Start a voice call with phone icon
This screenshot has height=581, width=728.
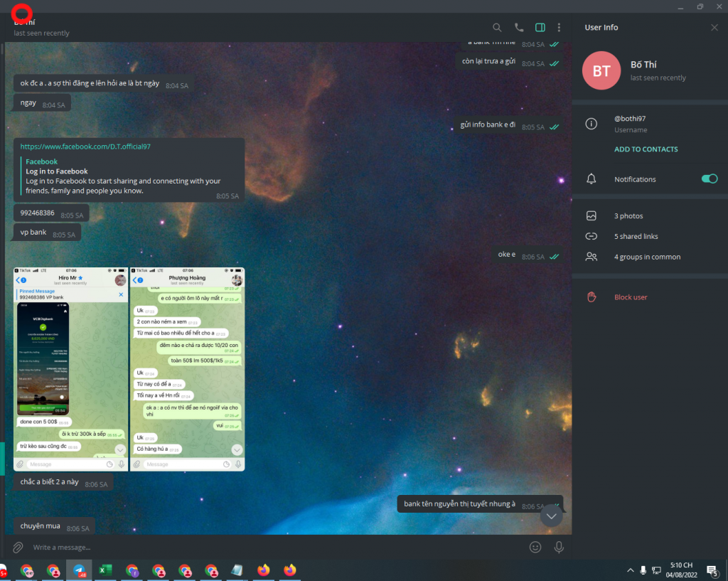[x=519, y=28]
